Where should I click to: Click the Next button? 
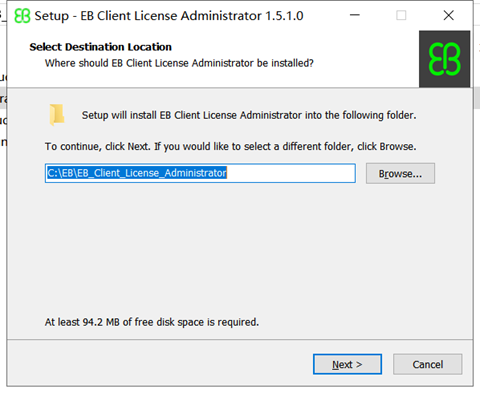347,364
